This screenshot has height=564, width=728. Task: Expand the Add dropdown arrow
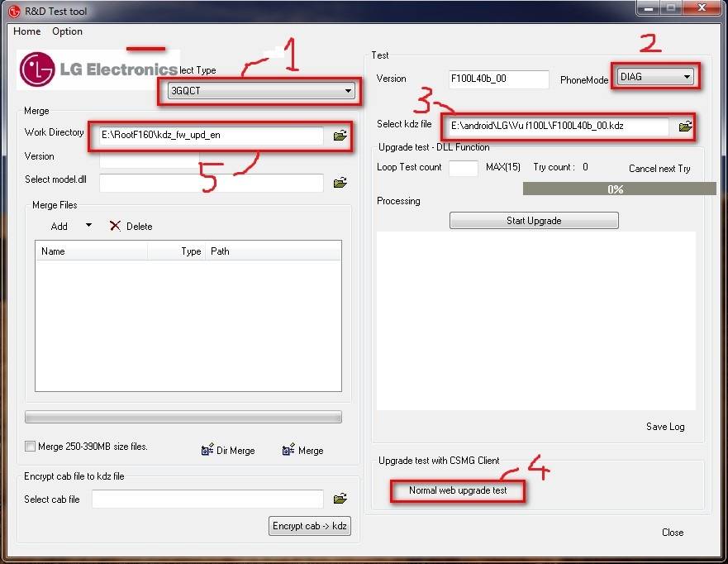point(88,225)
